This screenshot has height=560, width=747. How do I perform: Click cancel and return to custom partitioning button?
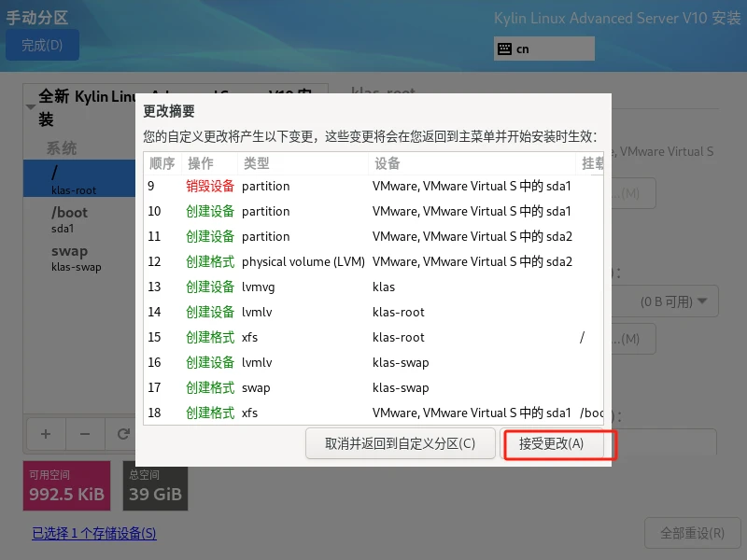point(401,444)
